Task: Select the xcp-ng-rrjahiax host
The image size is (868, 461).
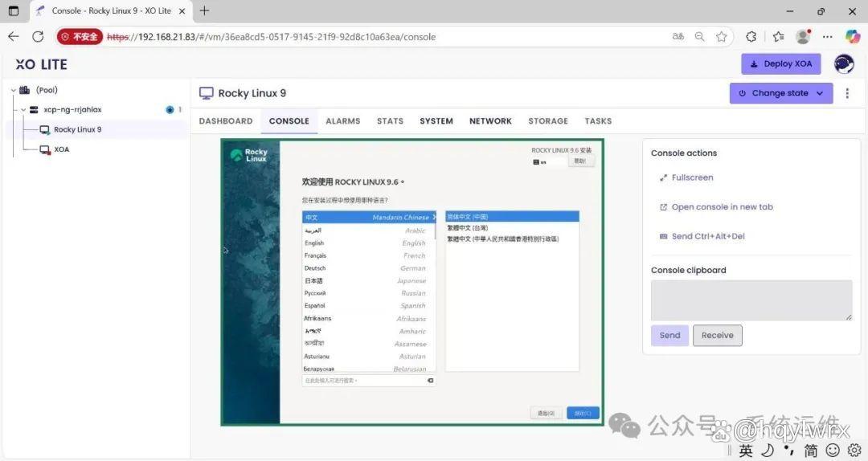Action: (x=72, y=109)
